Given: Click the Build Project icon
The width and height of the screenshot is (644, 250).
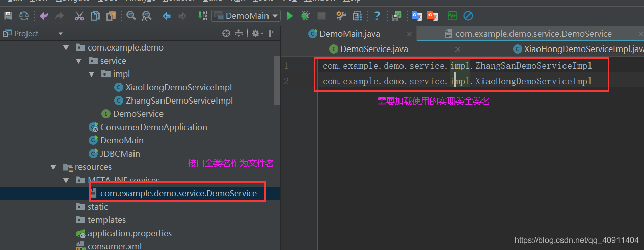Looking at the screenshot, I should (x=202, y=16).
